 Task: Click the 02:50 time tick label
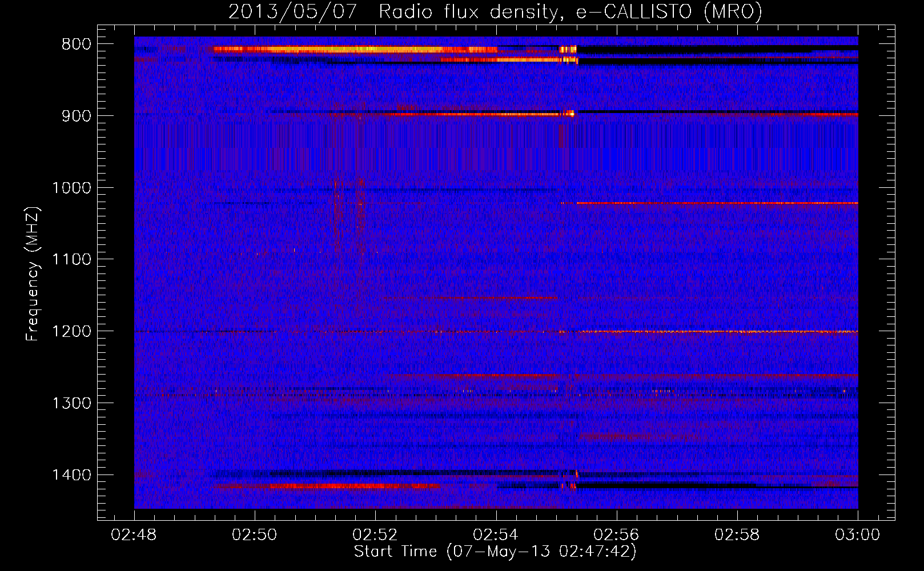coord(254,535)
